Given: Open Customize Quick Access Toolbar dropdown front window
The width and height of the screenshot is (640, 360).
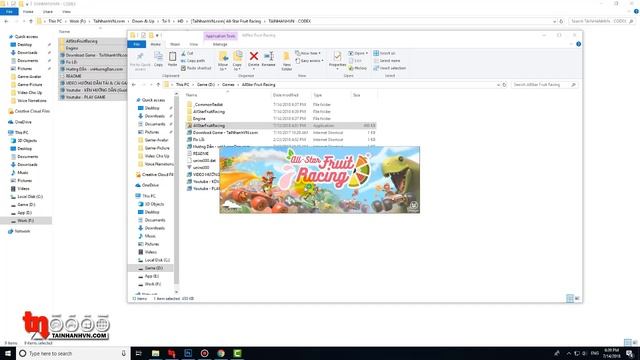Looking at the screenshot, I should 158,36.
